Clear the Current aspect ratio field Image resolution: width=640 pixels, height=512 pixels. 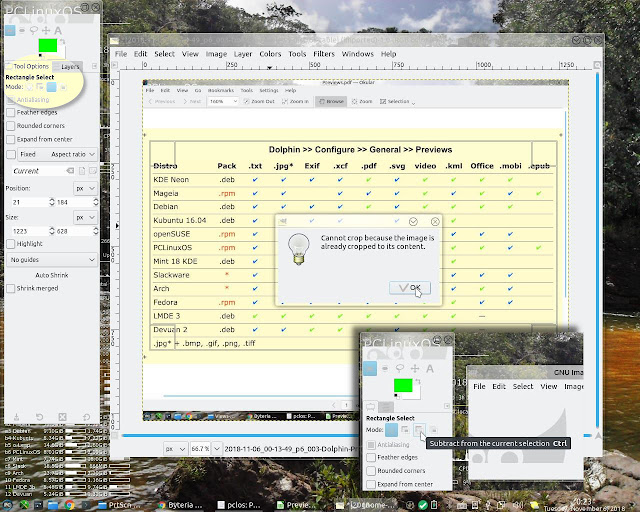(70, 171)
